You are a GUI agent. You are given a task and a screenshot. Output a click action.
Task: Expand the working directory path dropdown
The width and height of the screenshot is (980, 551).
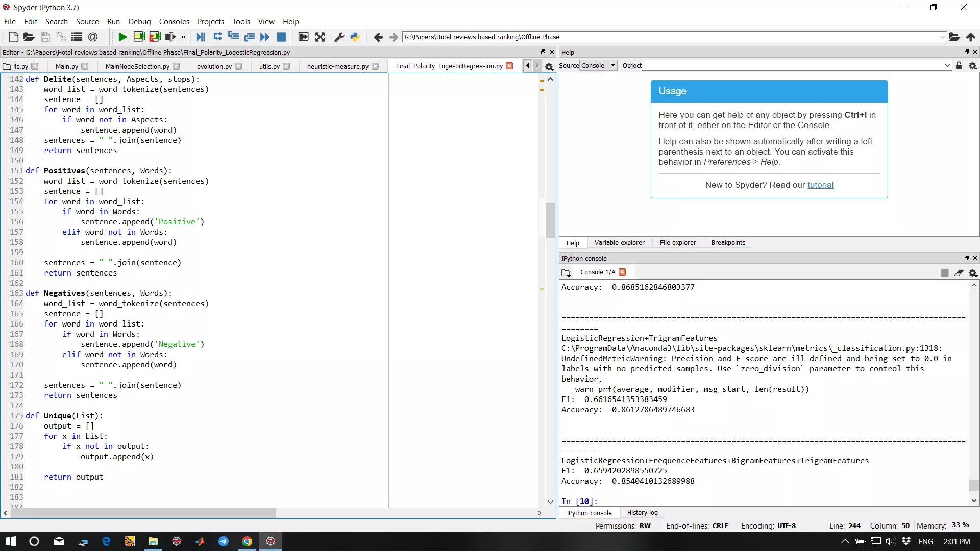(942, 37)
